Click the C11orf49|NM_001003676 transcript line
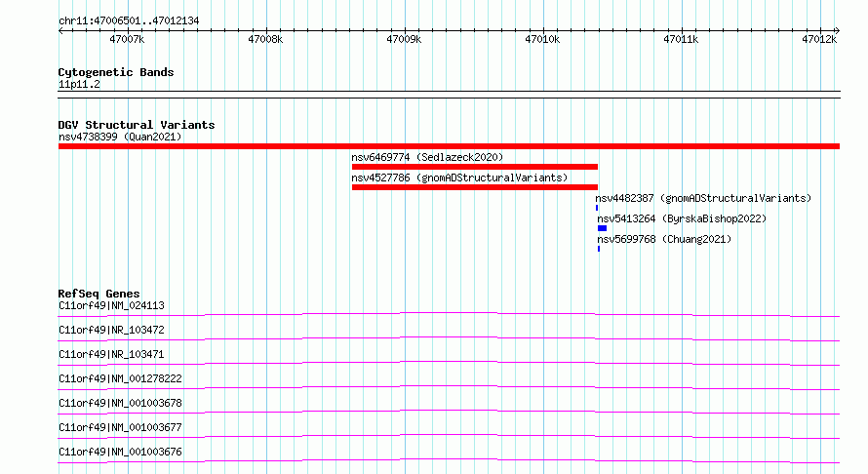The image size is (868, 474). [449, 460]
